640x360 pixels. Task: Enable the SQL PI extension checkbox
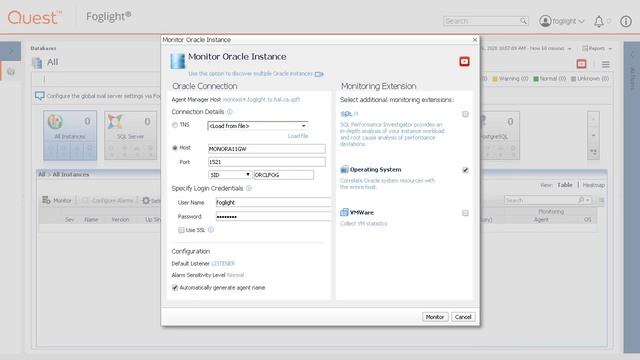point(465,114)
